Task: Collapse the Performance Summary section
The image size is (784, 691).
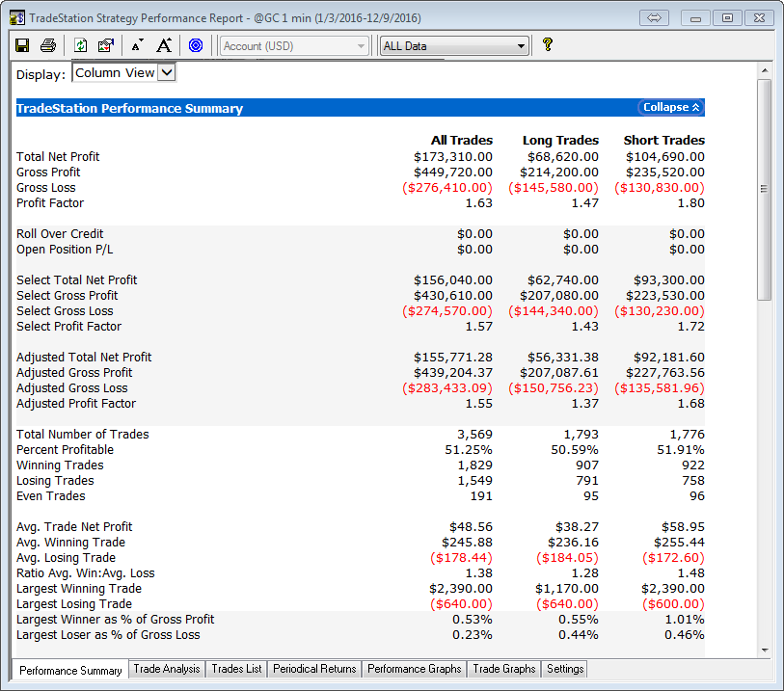Action: pos(670,108)
